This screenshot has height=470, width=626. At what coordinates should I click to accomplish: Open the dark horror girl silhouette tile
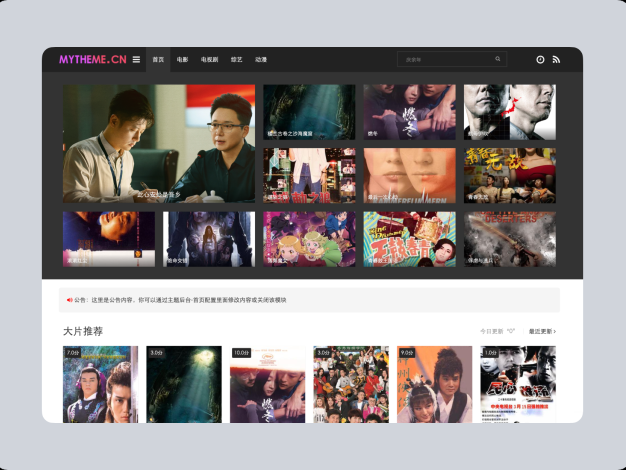(x=209, y=239)
